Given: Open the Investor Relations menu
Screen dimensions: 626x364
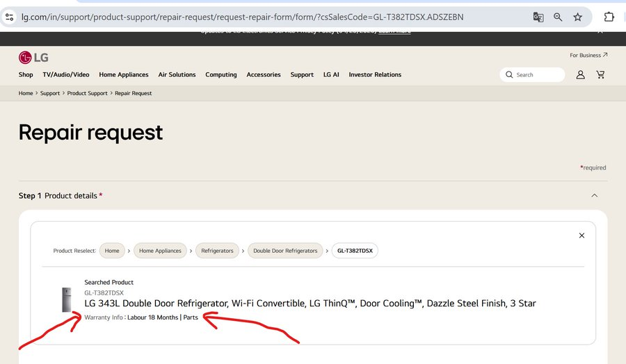Looking at the screenshot, I should coord(375,74).
